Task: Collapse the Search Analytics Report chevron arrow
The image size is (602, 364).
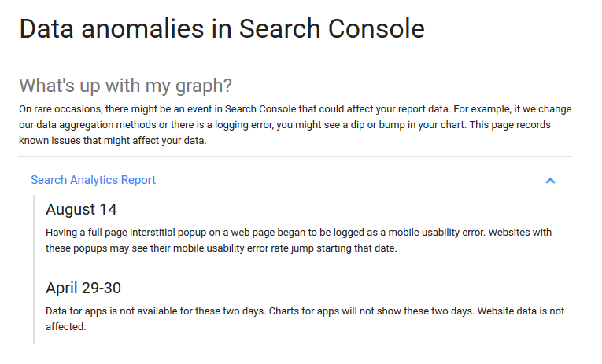Action: [x=550, y=180]
